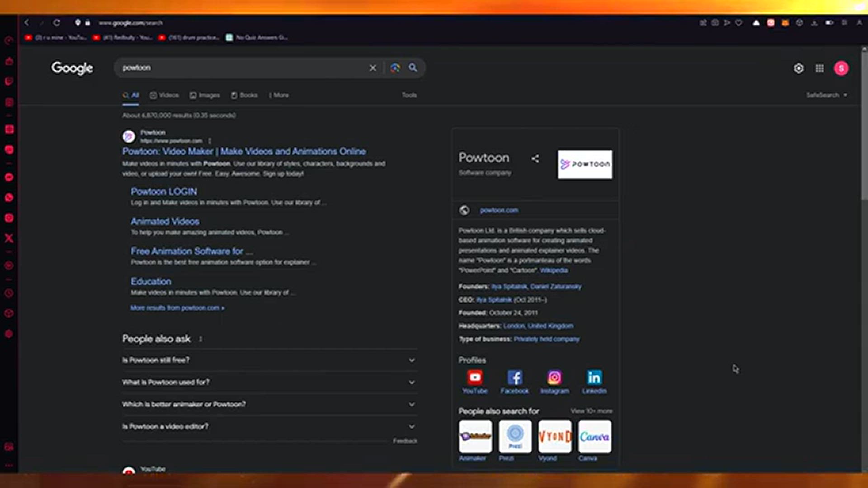This screenshot has height=488, width=868.
Task: Click 'Privately held company' link
Action: pyautogui.click(x=547, y=339)
